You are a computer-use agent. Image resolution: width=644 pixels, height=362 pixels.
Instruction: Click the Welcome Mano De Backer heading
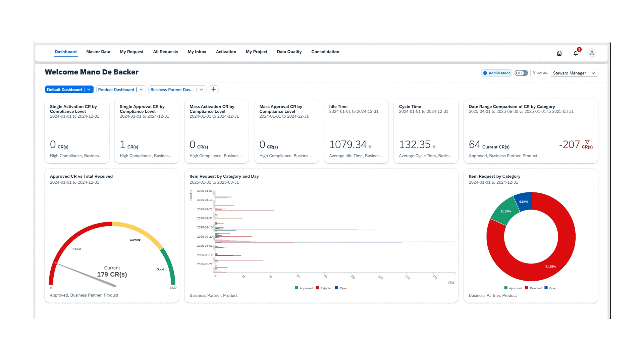point(92,72)
